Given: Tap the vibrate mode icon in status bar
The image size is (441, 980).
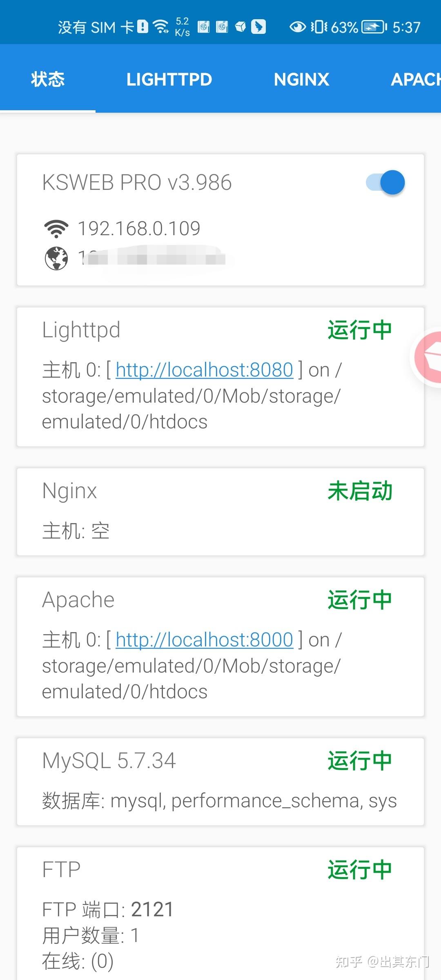Looking at the screenshot, I should (319, 27).
